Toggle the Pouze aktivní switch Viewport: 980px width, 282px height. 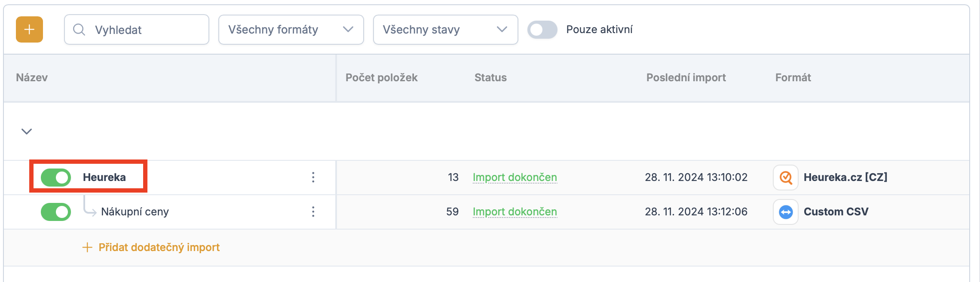pos(542,30)
